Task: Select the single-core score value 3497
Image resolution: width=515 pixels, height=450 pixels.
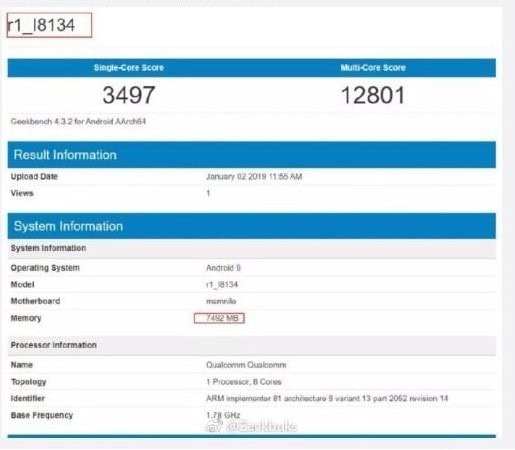Action: 129,95
